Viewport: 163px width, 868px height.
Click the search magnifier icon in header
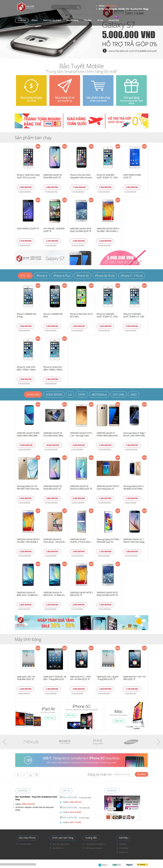78,7
